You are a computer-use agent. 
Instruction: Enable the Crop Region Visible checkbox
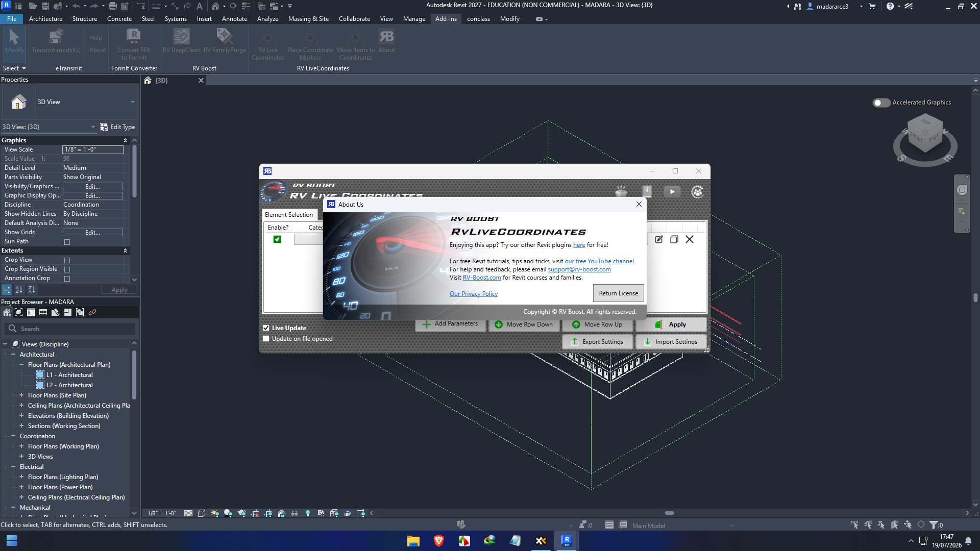pos(67,269)
